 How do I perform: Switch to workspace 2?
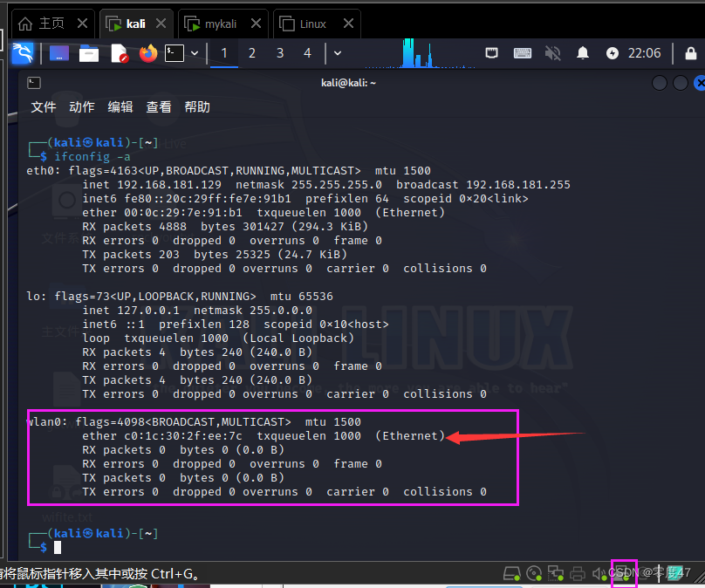coord(252,53)
